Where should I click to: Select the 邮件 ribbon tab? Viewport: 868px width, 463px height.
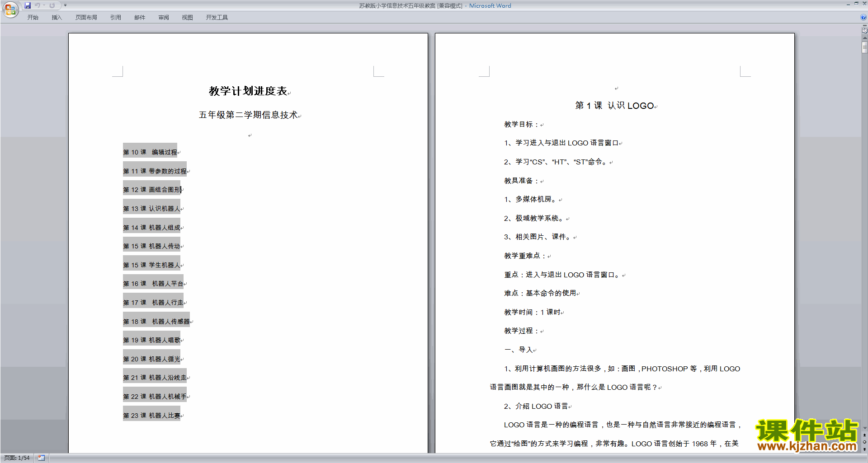pyautogui.click(x=140, y=17)
